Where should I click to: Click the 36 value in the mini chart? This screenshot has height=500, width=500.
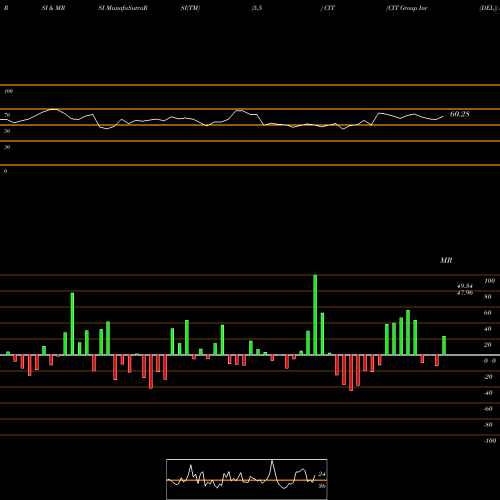pos(322,486)
